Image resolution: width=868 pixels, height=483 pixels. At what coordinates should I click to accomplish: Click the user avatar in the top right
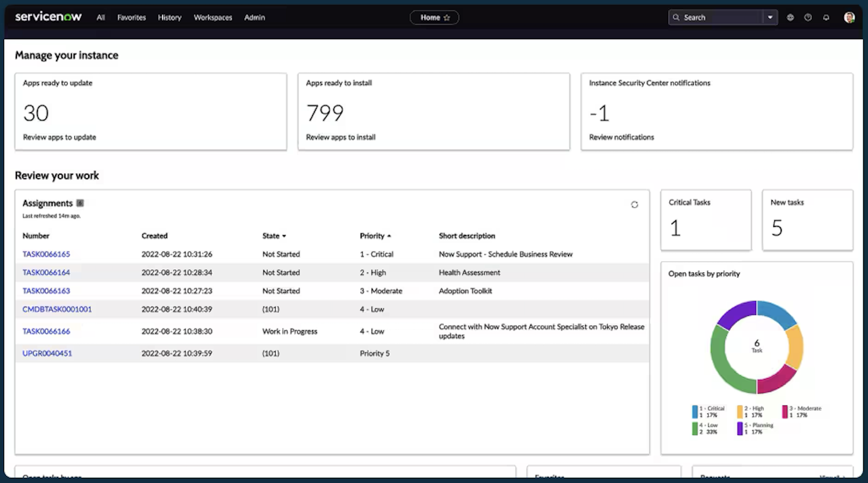pos(849,17)
